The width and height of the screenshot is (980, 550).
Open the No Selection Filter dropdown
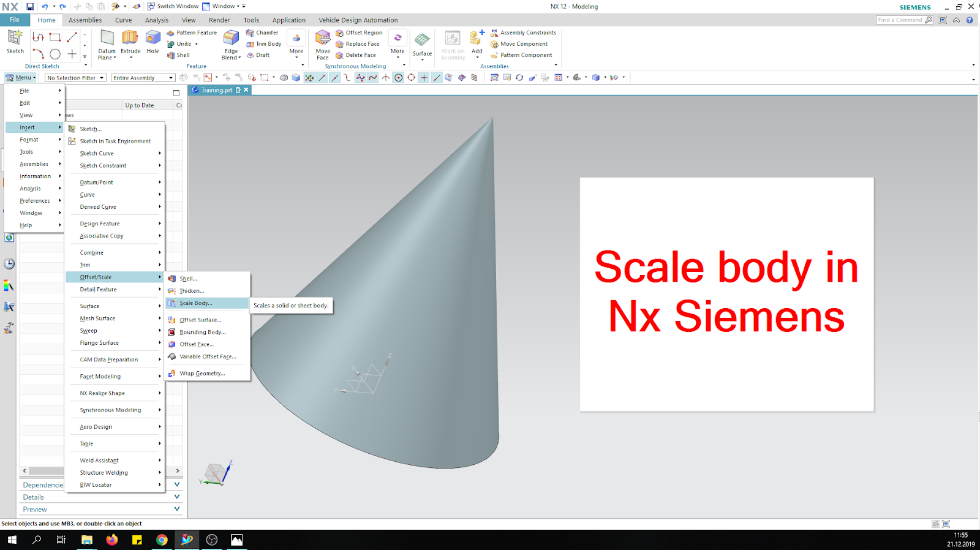(75, 78)
